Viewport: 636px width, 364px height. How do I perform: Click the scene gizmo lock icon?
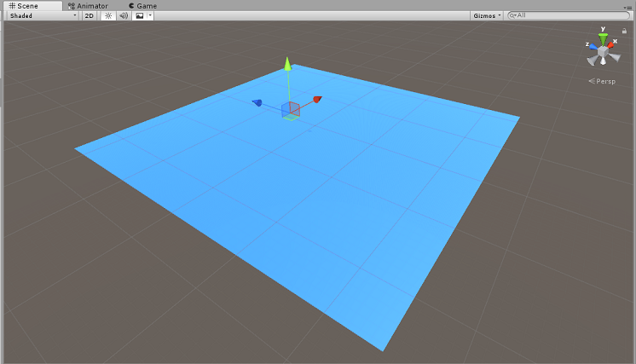click(x=625, y=31)
